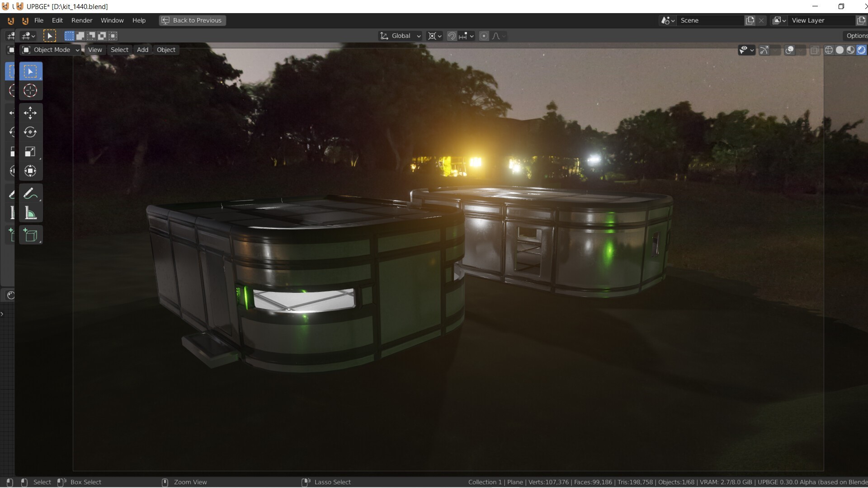Click the Scale tool icon
Viewport: 868px width, 488px height.
[30, 151]
